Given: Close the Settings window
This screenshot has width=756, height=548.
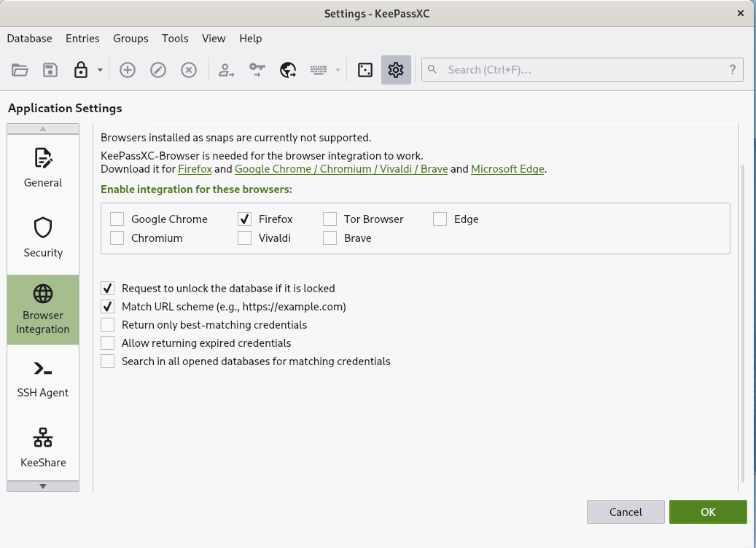Looking at the screenshot, I should coord(741,14).
